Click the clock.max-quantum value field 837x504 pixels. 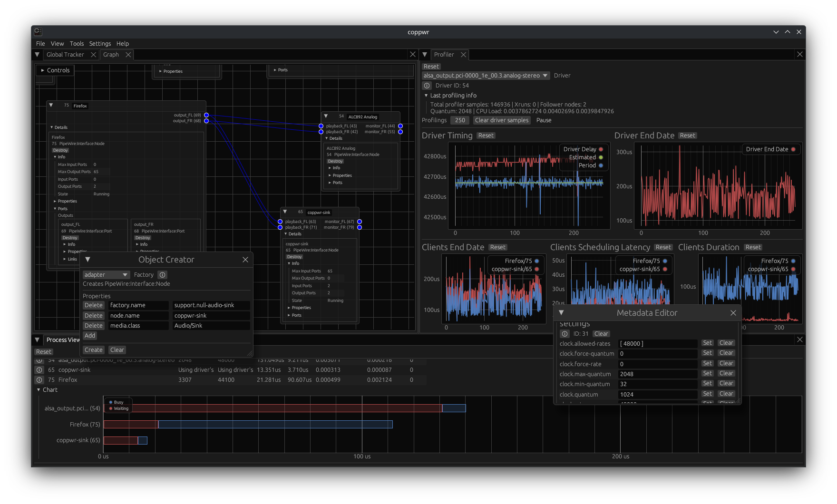click(657, 374)
